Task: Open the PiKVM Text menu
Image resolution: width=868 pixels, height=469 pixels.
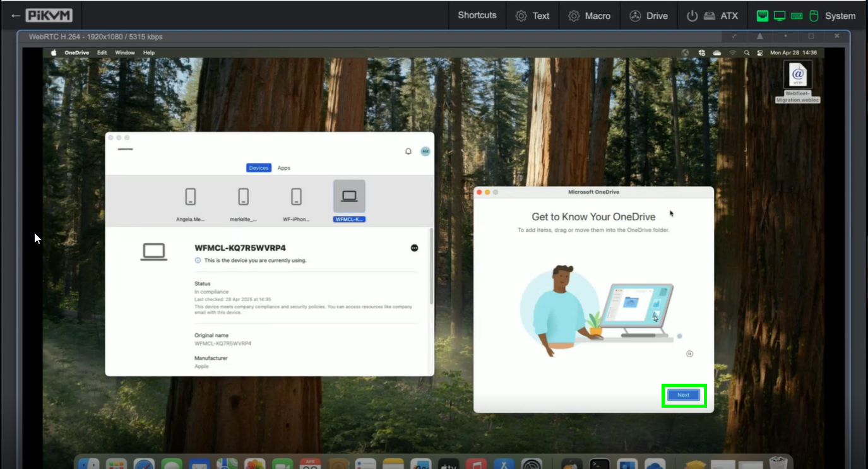Action: click(x=532, y=16)
